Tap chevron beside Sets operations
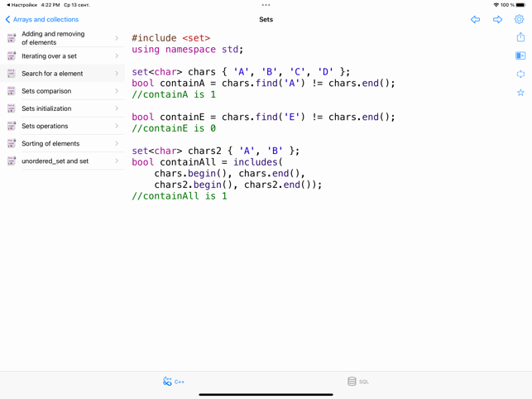The width and height of the screenshot is (532, 399). click(117, 126)
